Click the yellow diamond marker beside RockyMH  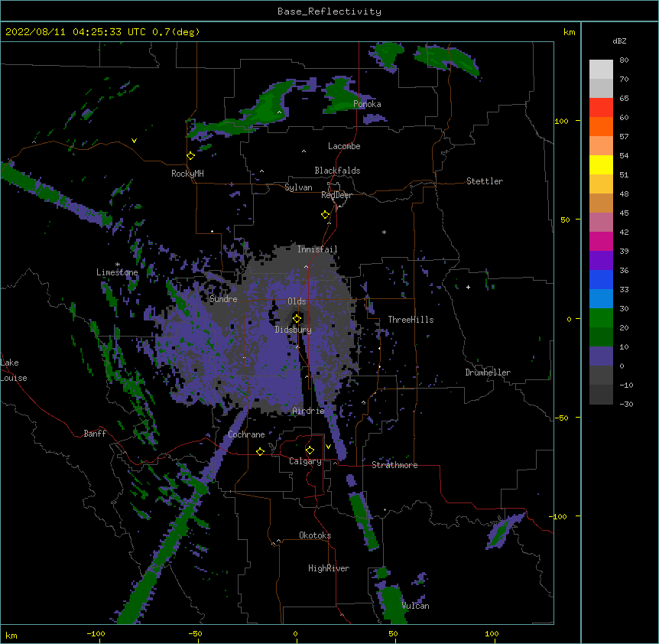pyautogui.click(x=190, y=156)
